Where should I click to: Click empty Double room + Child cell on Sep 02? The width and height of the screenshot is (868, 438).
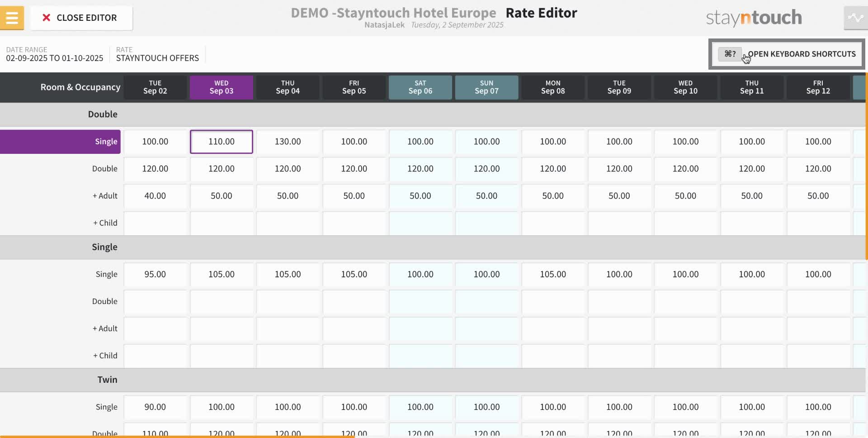pyautogui.click(x=155, y=223)
